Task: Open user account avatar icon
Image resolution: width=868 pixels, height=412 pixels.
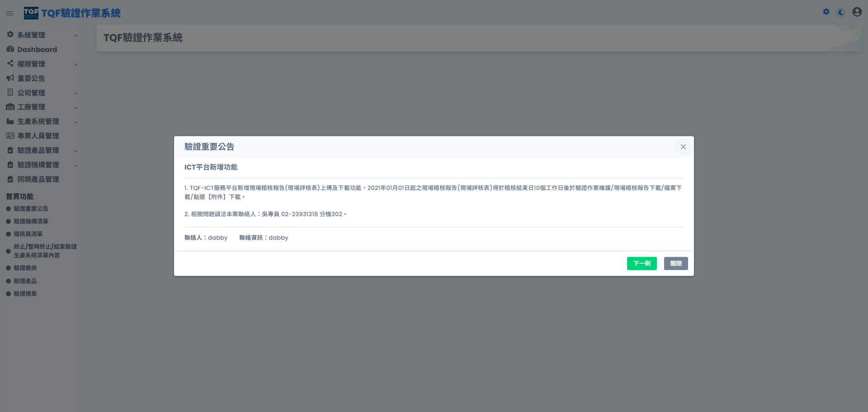Action: click(857, 12)
